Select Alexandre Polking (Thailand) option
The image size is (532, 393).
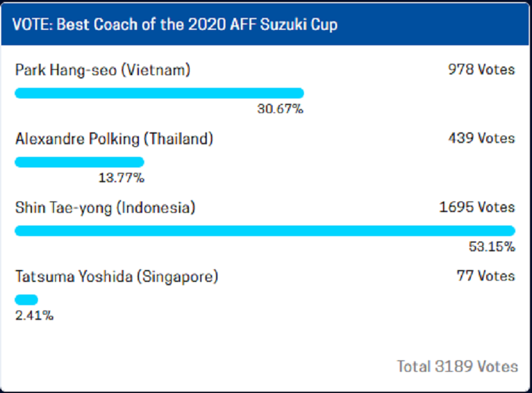point(114,139)
